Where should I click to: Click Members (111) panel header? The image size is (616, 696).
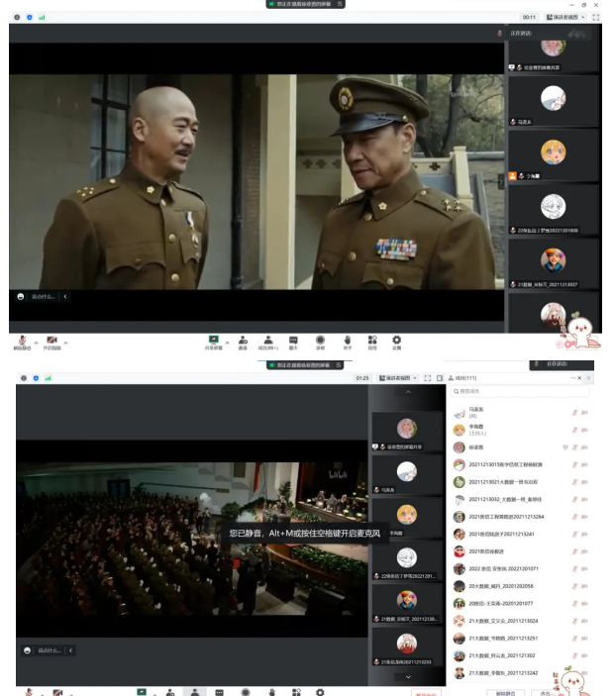462,378
